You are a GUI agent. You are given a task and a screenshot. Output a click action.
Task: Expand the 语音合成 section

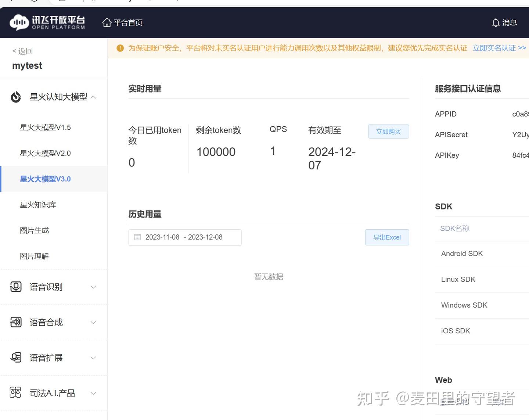[93, 322]
